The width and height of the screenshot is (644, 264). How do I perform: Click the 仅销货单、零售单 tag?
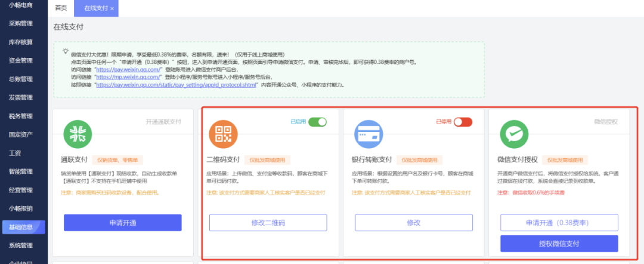117,160
